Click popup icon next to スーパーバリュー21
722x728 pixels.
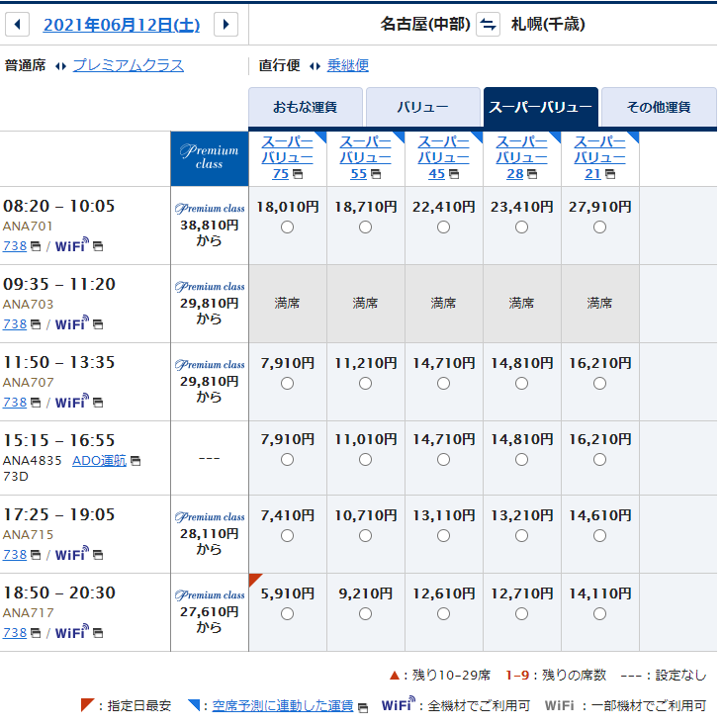(610, 174)
